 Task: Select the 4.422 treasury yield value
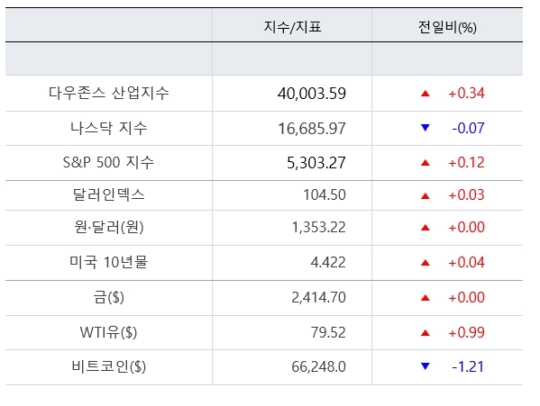tap(328, 263)
